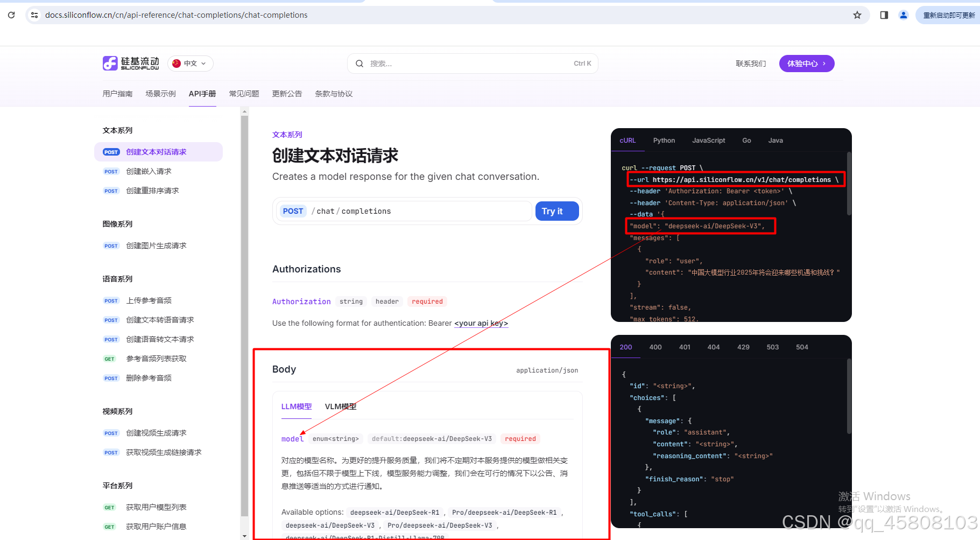The height and width of the screenshot is (540, 980).
Task: Open the "your api key" link
Action: click(481, 323)
